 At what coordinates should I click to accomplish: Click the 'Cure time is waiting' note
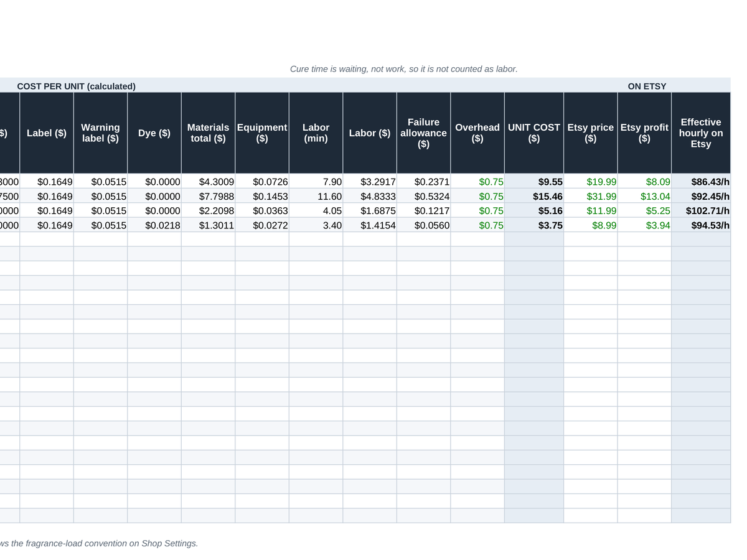click(404, 69)
